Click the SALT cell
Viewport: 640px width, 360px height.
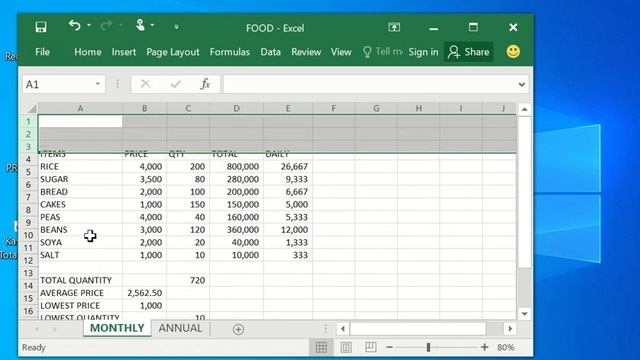pos(80,255)
